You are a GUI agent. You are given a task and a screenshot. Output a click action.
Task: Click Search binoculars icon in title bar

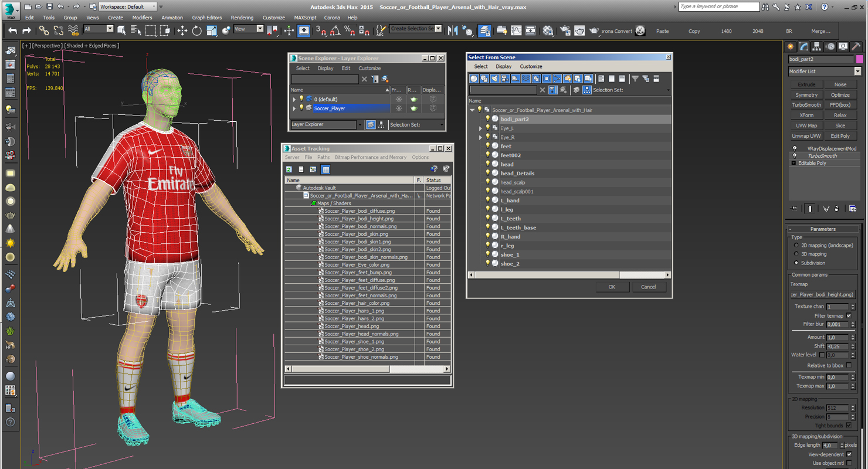click(765, 7)
